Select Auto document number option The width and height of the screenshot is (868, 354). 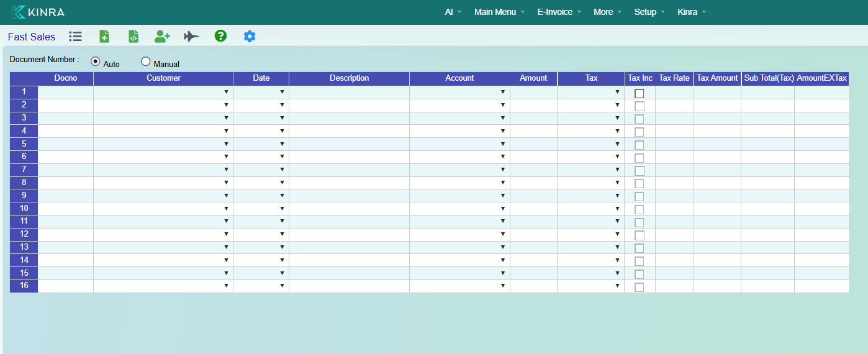(96, 61)
